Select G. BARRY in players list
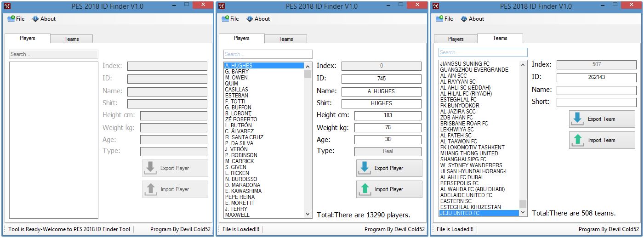This screenshot has width=644, height=238. point(264,72)
